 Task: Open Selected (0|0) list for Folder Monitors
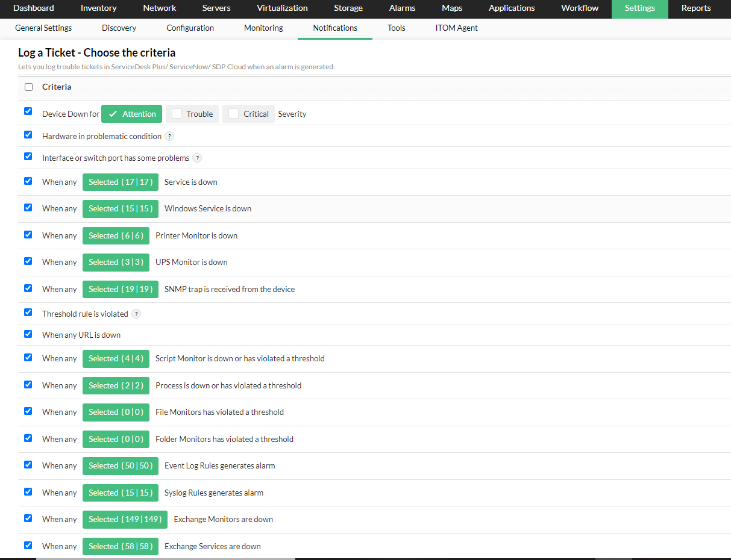tap(116, 439)
